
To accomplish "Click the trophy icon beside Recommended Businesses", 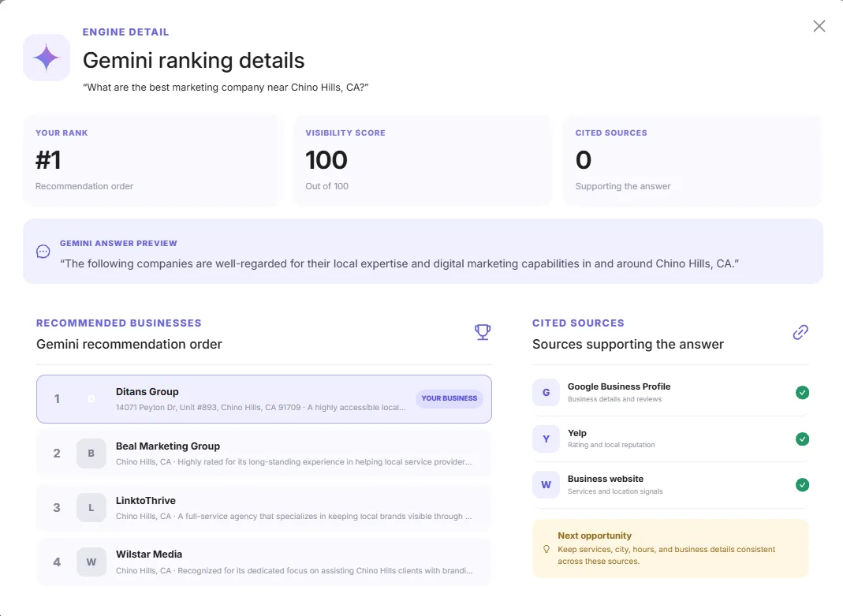I will click(483, 332).
